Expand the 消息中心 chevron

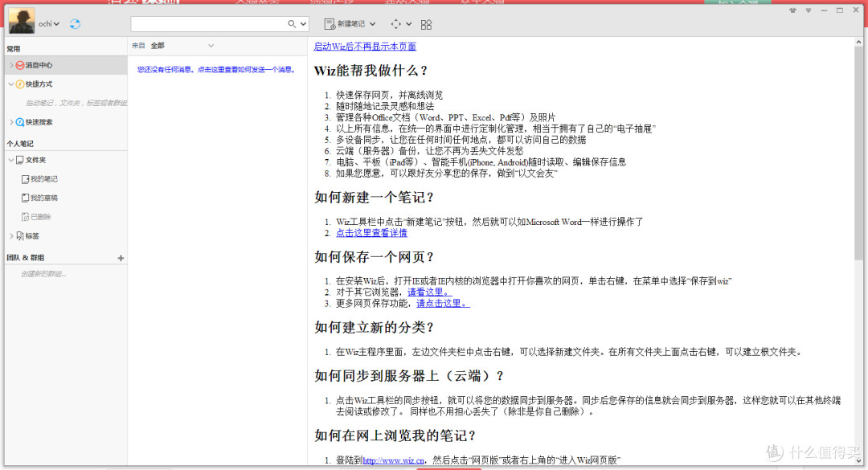pyautogui.click(x=11, y=65)
